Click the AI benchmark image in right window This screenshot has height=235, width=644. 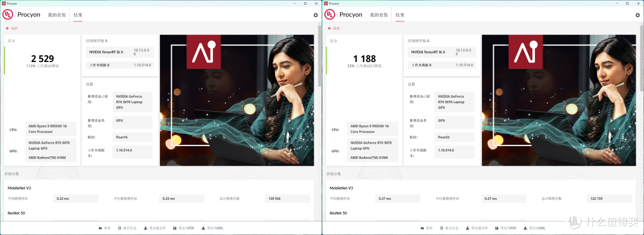pos(559,100)
